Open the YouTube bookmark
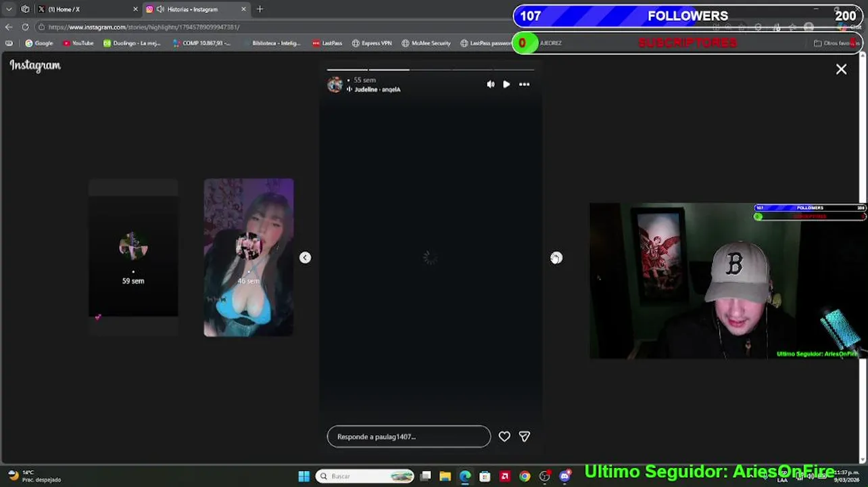Viewport: 868px width, 487px height. coord(78,43)
